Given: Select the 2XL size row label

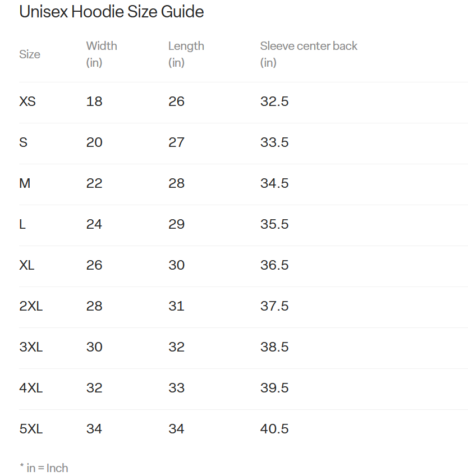Looking at the screenshot, I should coord(31,306).
